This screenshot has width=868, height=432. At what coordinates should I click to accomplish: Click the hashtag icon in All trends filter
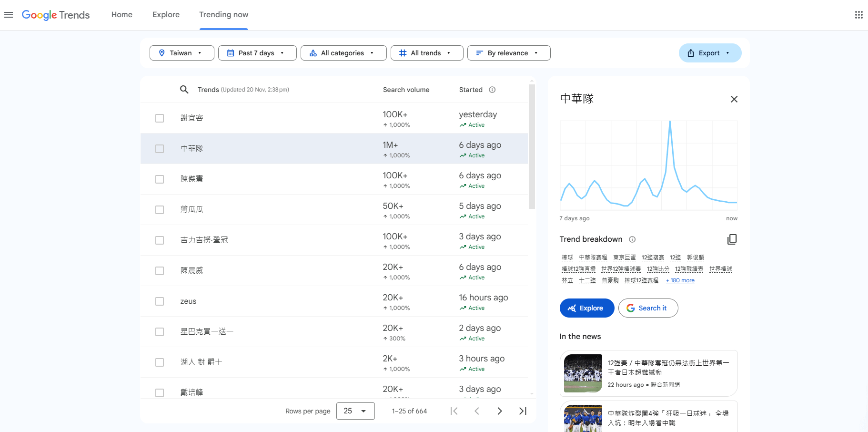coord(403,53)
